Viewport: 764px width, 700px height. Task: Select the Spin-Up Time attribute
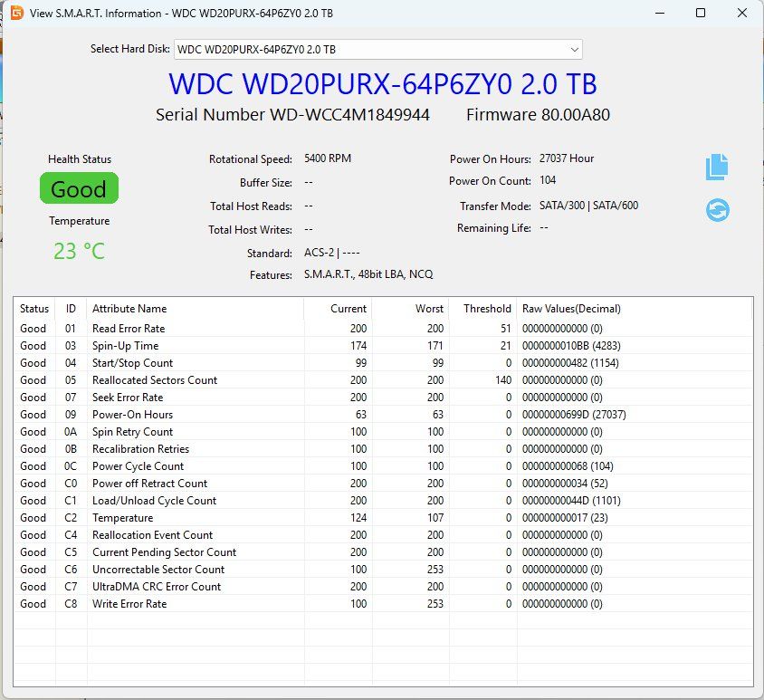tap(383, 346)
